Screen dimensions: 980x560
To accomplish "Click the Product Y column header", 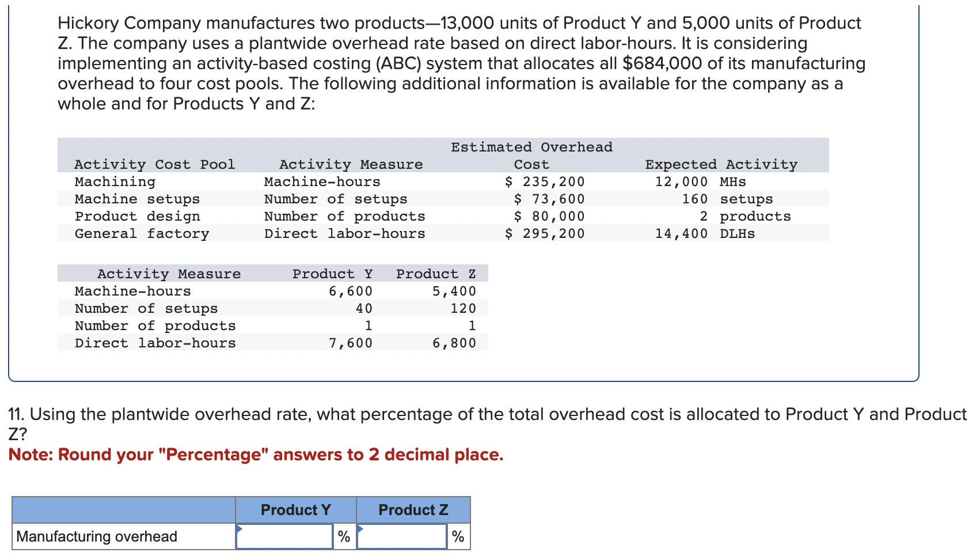I will pos(295,509).
